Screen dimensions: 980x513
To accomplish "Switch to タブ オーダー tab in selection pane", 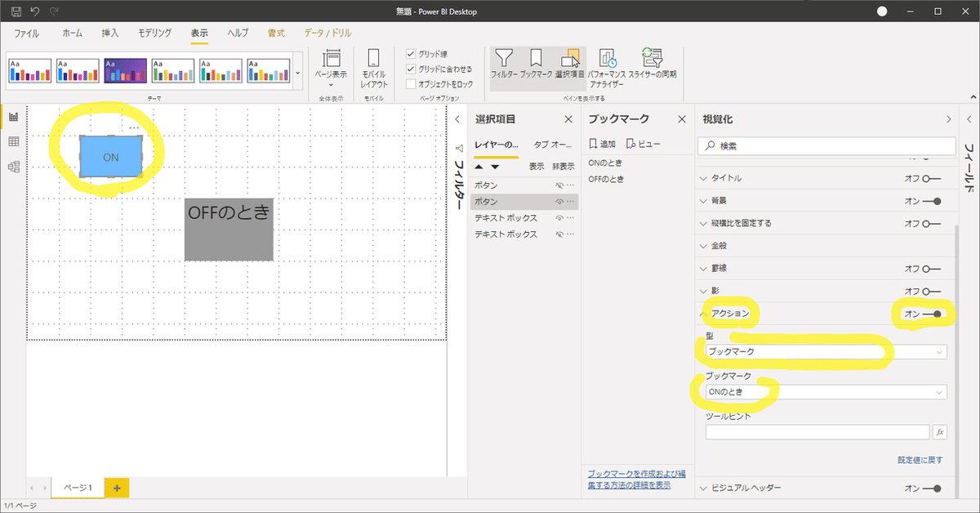I will [553, 144].
